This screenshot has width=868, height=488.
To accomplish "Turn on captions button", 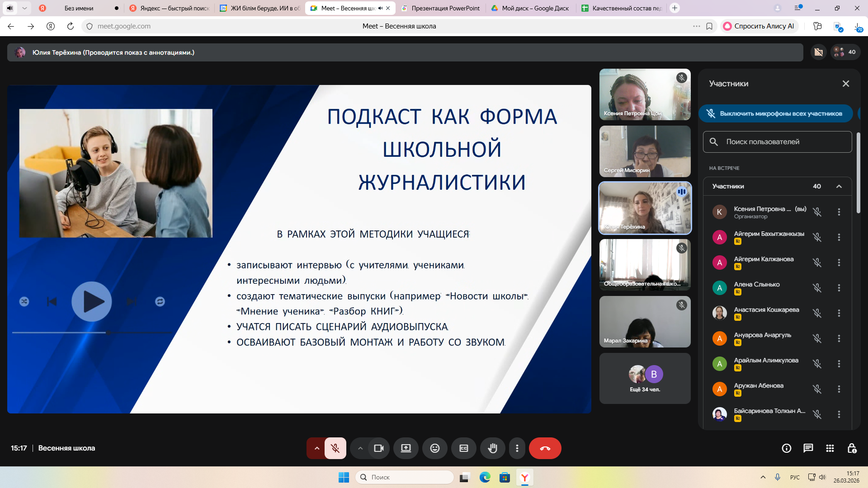I will [x=463, y=448].
